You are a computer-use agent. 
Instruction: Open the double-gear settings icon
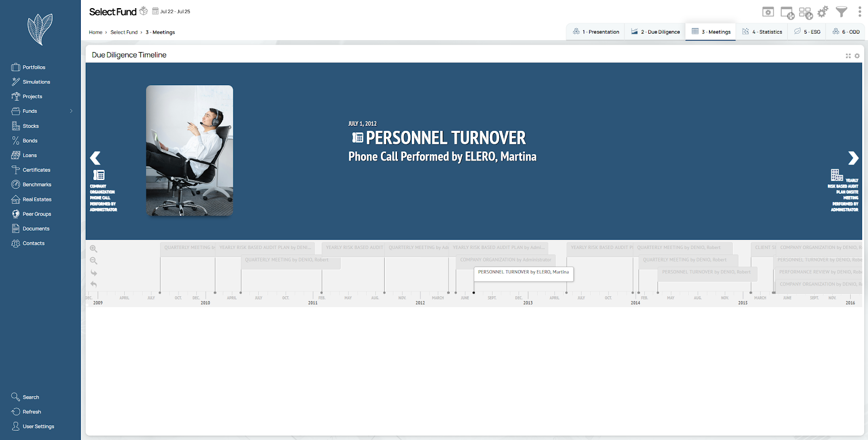823,12
